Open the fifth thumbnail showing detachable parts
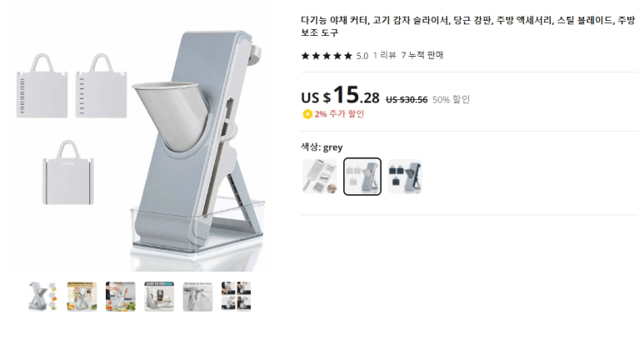This screenshot has height=340, width=644. [197, 297]
